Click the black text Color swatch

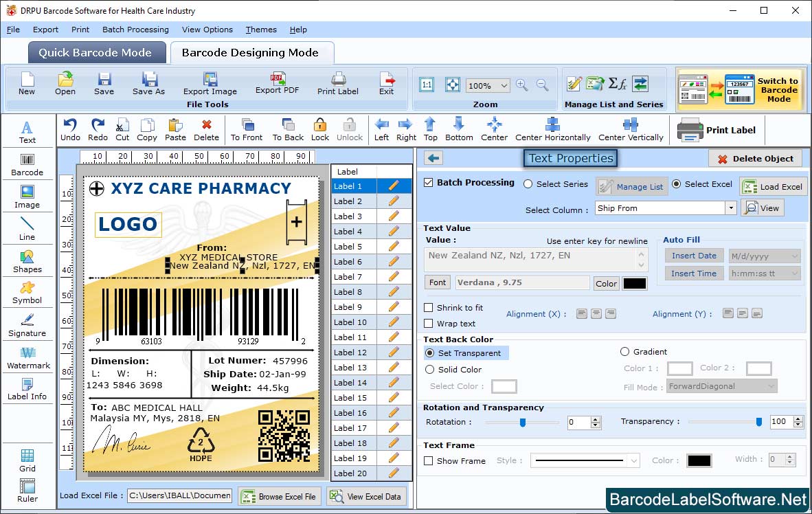[x=634, y=283]
